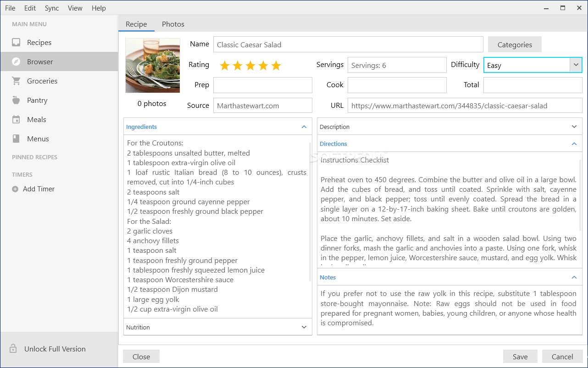Expand the Description section chevron

point(574,127)
